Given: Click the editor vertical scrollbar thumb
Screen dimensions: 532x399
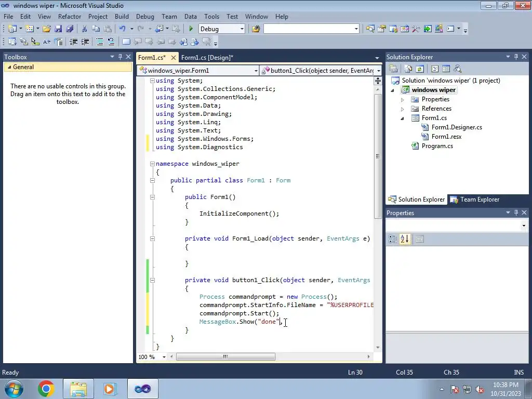Looking at the screenshot, I should [x=378, y=156].
